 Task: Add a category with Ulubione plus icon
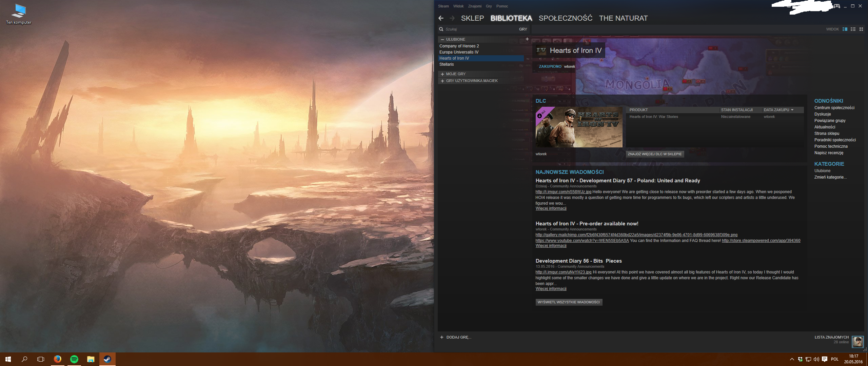point(527,39)
